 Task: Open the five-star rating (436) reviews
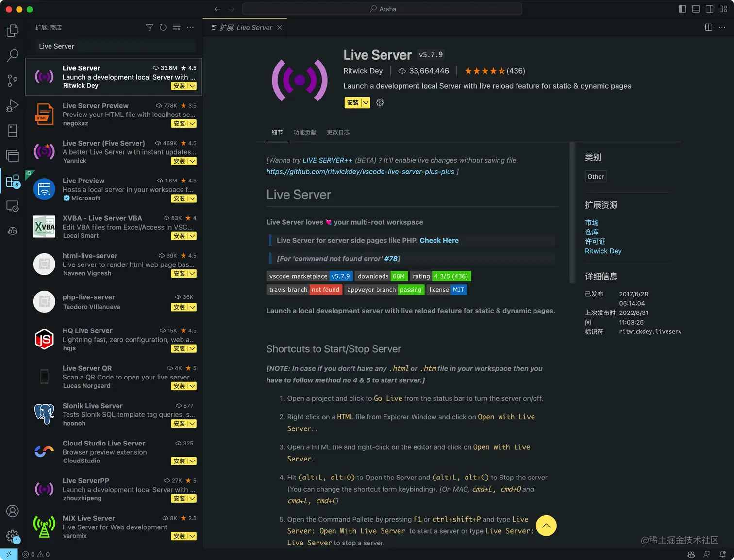[x=495, y=71]
